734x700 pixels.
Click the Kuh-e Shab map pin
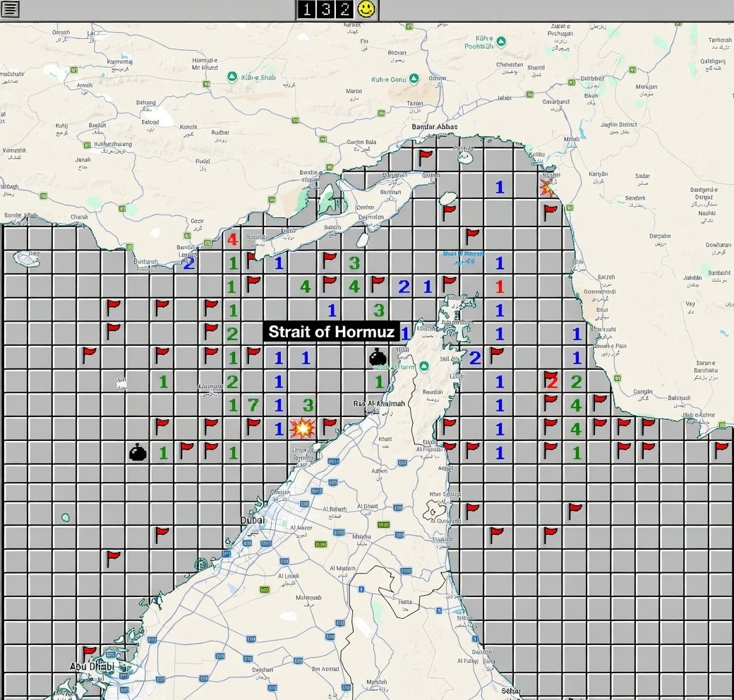click(232, 77)
